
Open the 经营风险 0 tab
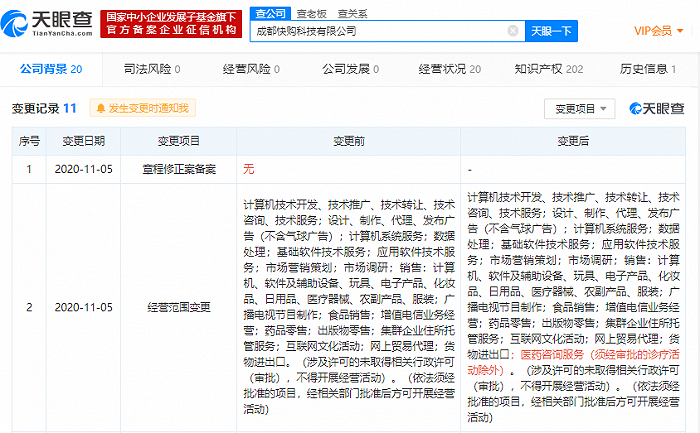(251, 69)
